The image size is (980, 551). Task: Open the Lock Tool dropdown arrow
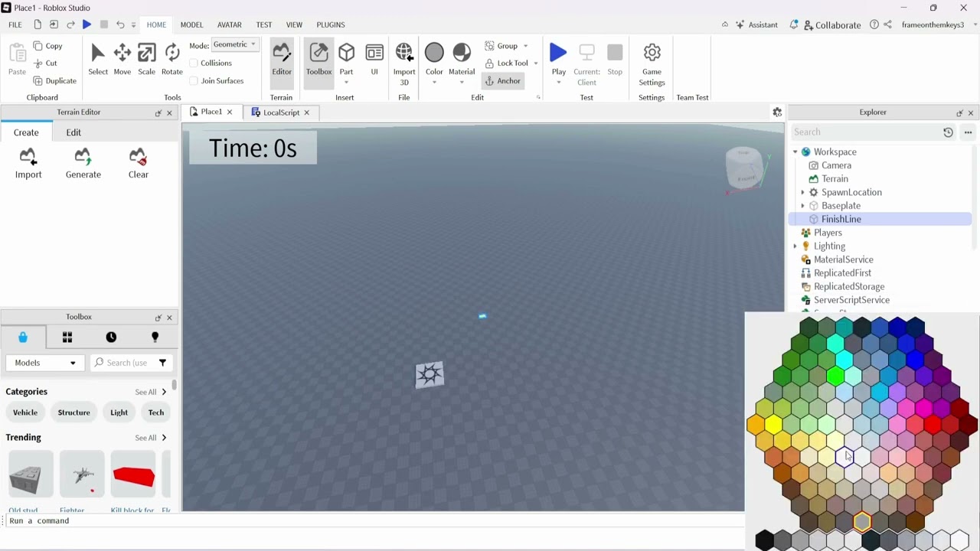[535, 64]
